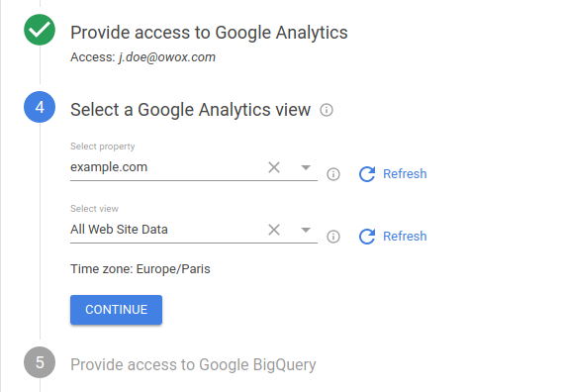The image size is (564, 392).
Task: Open Provide access to Google Analytics step
Action: click(209, 33)
